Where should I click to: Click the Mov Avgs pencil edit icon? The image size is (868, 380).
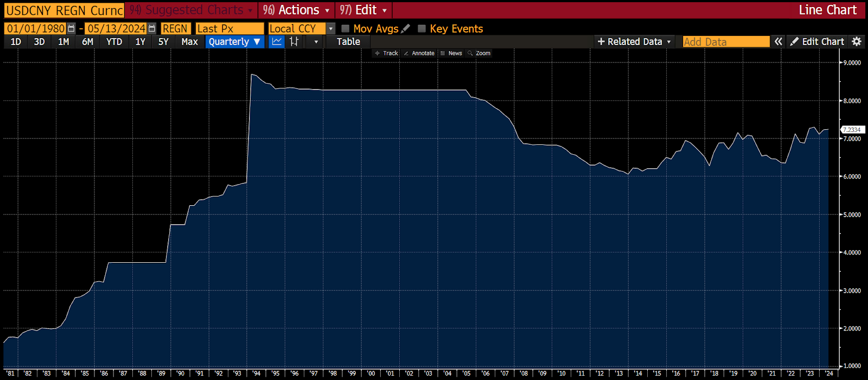click(406, 29)
